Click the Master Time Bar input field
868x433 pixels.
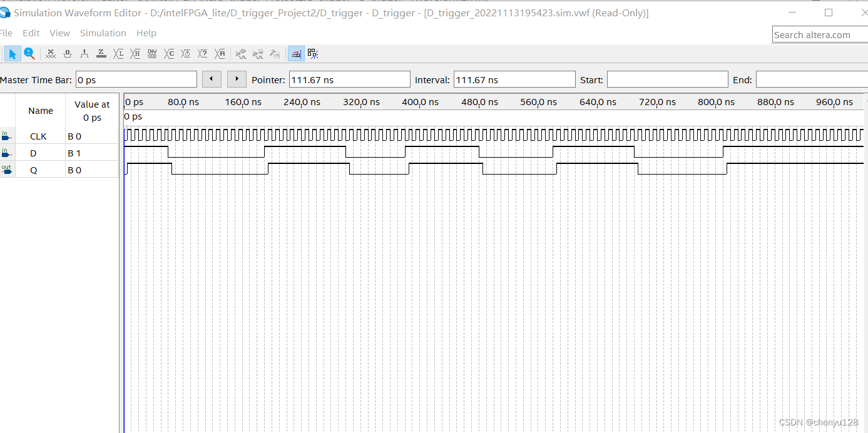(x=136, y=80)
